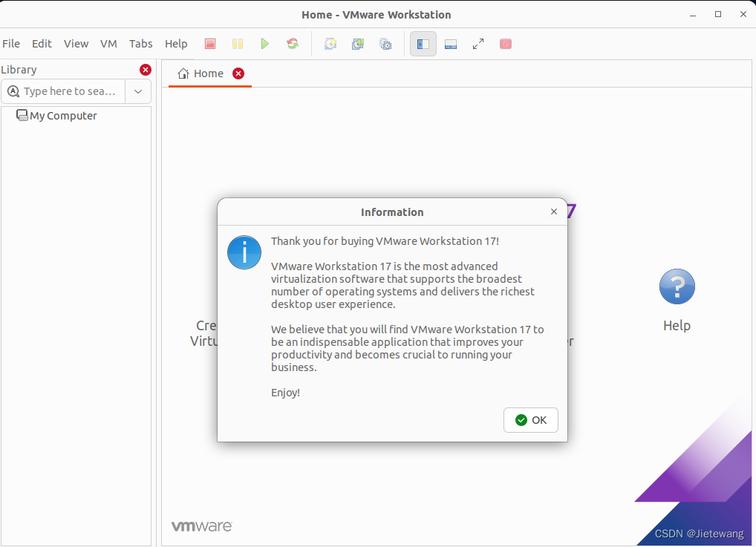Switch to Unity mode
The image size is (756, 547).
coord(505,44)
